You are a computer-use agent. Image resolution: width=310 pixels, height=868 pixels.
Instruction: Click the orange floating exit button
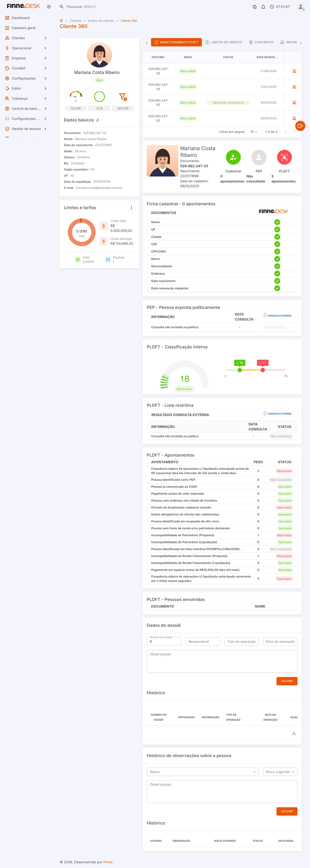300,126
